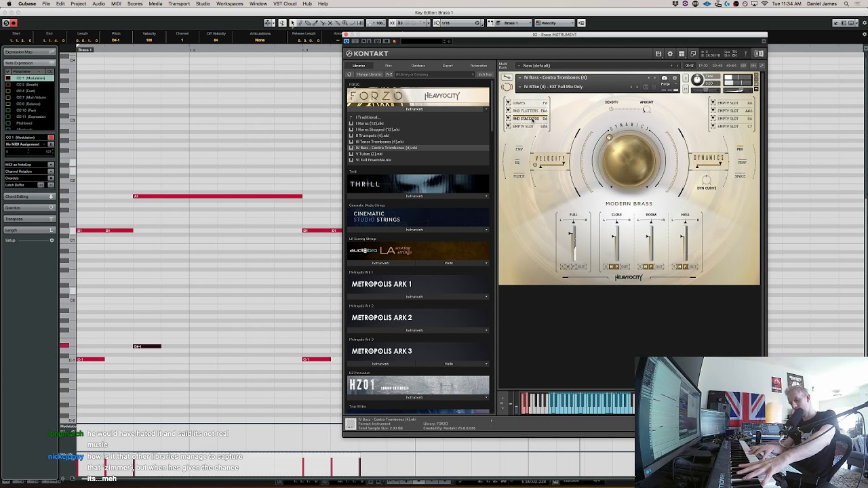This screenshot has height=488, width=868.
Task: Click the Kontakt minimize view icon
Action: [x=693, y=54]
